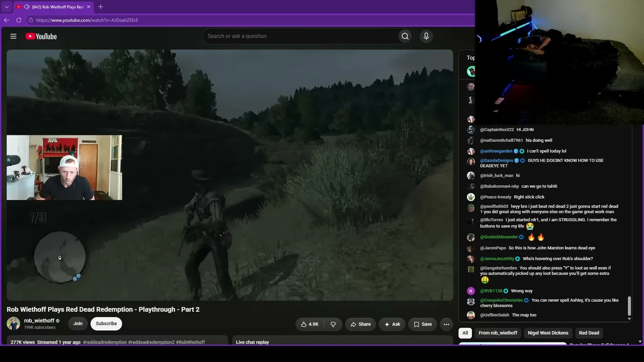Open the browser tab search chevron
Image resolution: width=644 pixels, height=362 pixels.
click(x=7, y=7)
